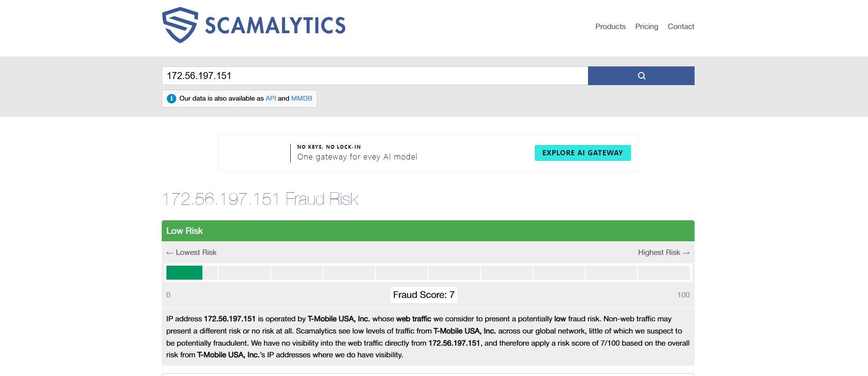The image size is (868, 376).
Task: Open the Contact page
Action: point(681,27)
